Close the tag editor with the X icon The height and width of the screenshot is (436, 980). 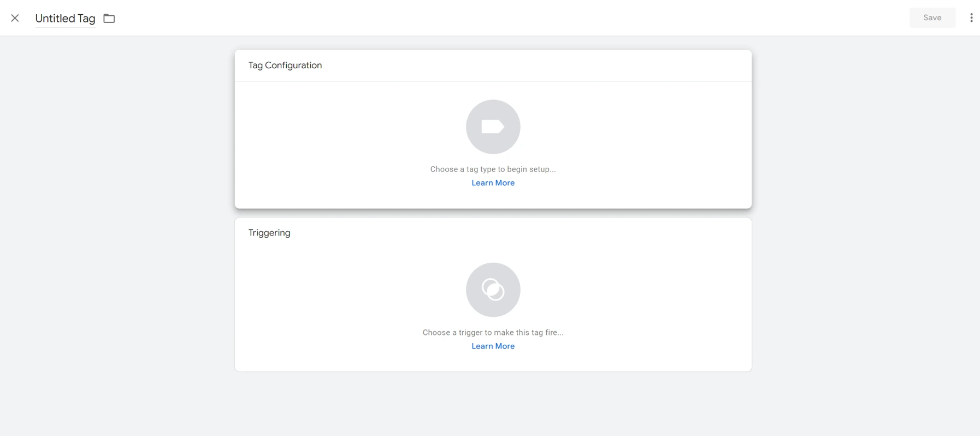(15, 18)
